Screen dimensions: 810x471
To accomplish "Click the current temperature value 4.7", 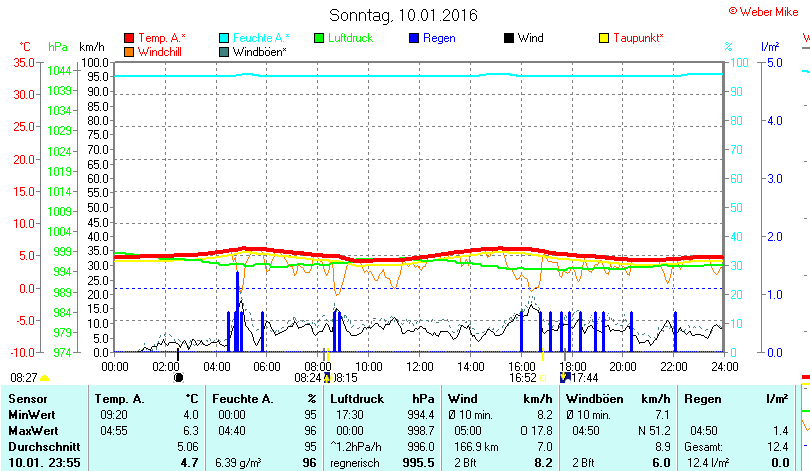I will coord(190,463).
